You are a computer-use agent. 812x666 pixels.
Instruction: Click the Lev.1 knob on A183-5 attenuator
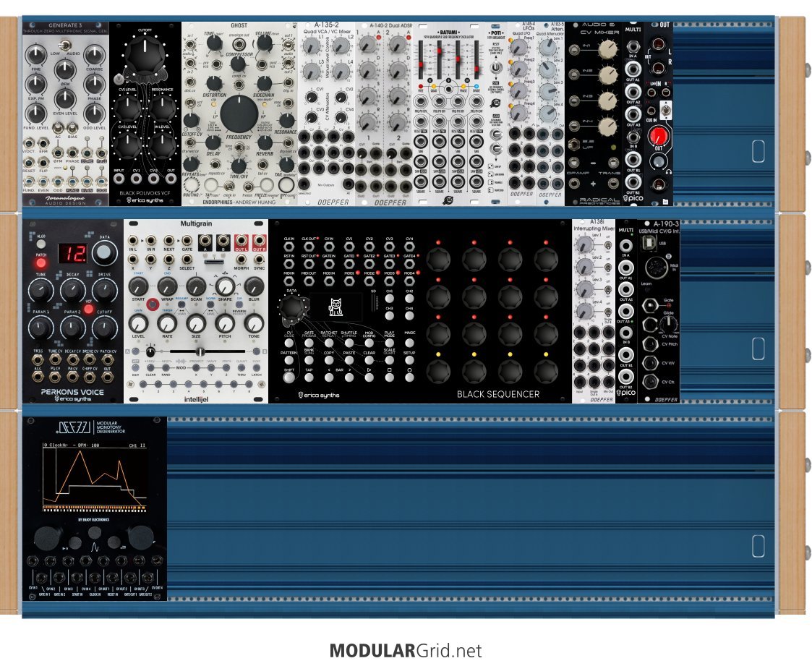pos(547,48)
